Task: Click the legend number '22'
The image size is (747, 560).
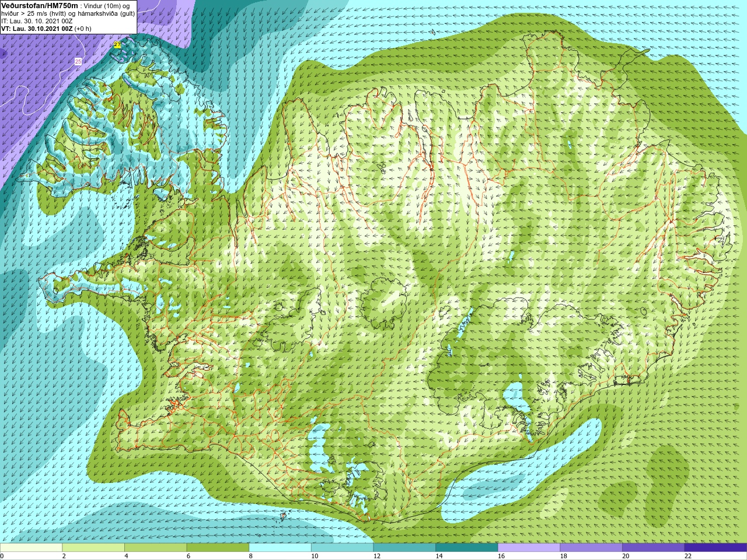Action: 688,556
